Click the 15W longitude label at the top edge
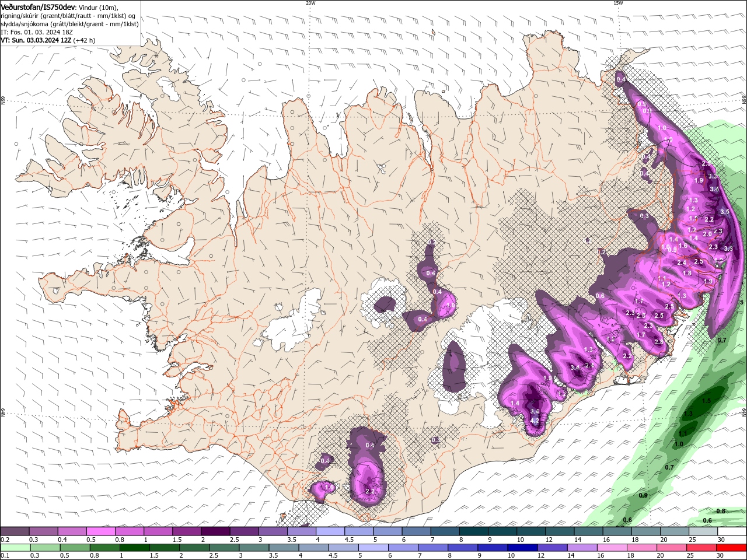 [618, 3]
